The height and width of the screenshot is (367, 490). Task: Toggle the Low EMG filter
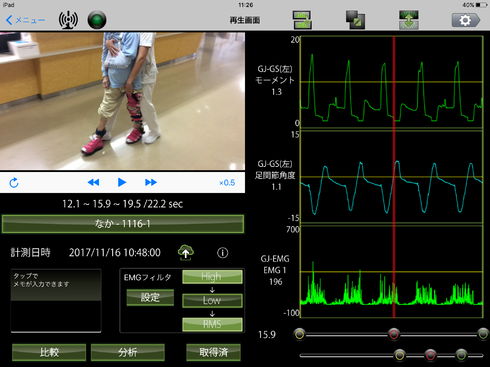click(212, 300)
